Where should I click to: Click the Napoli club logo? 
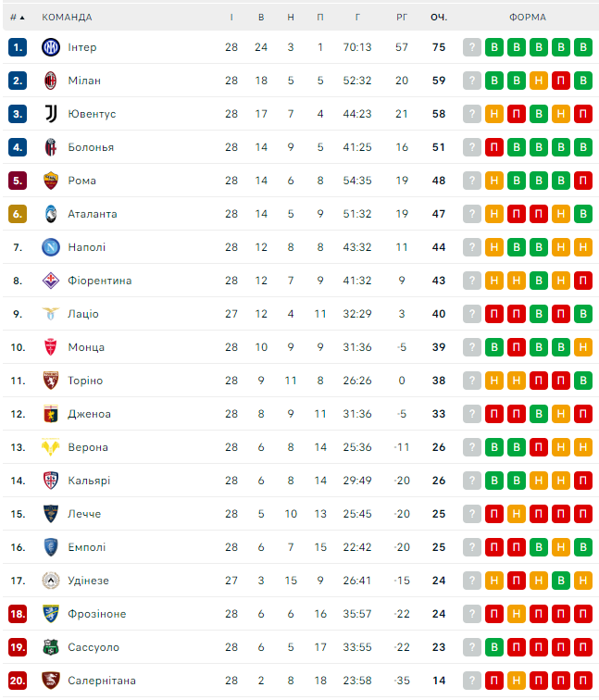(x=50, y=247)
